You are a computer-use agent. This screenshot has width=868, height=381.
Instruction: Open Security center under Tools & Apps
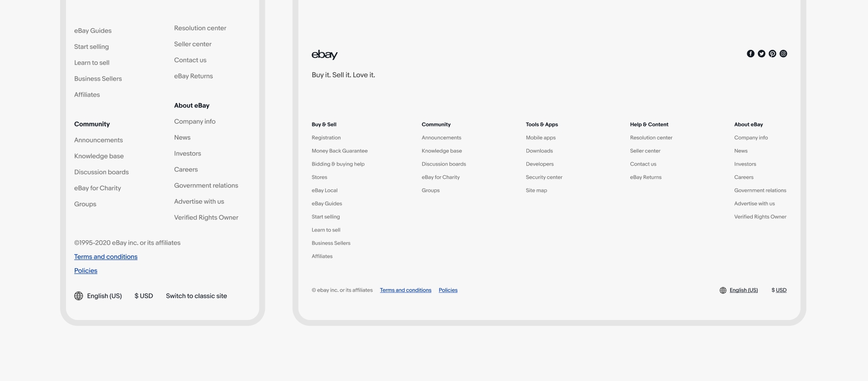544,177
